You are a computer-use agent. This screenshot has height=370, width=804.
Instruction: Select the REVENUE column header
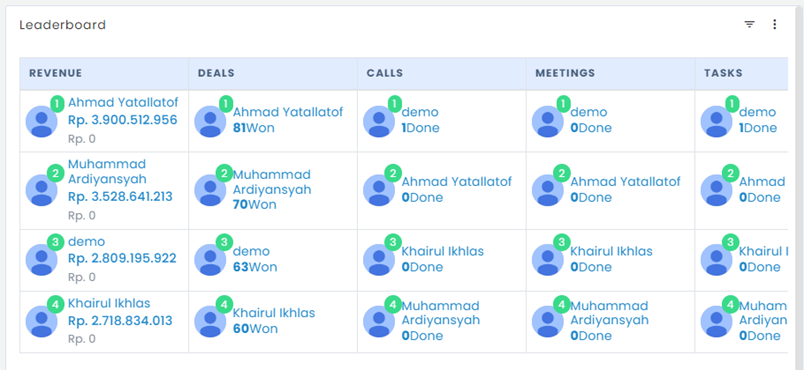pos(104,73)
